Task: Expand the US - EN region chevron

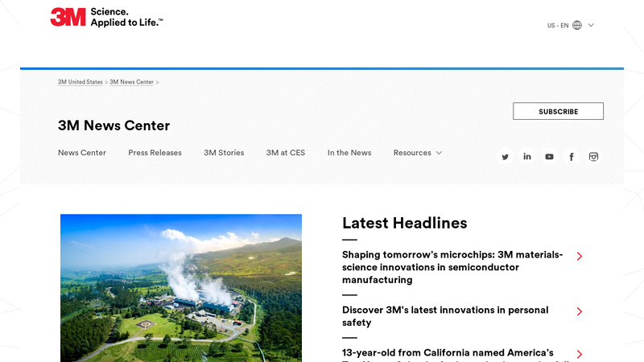Action: 591,26
